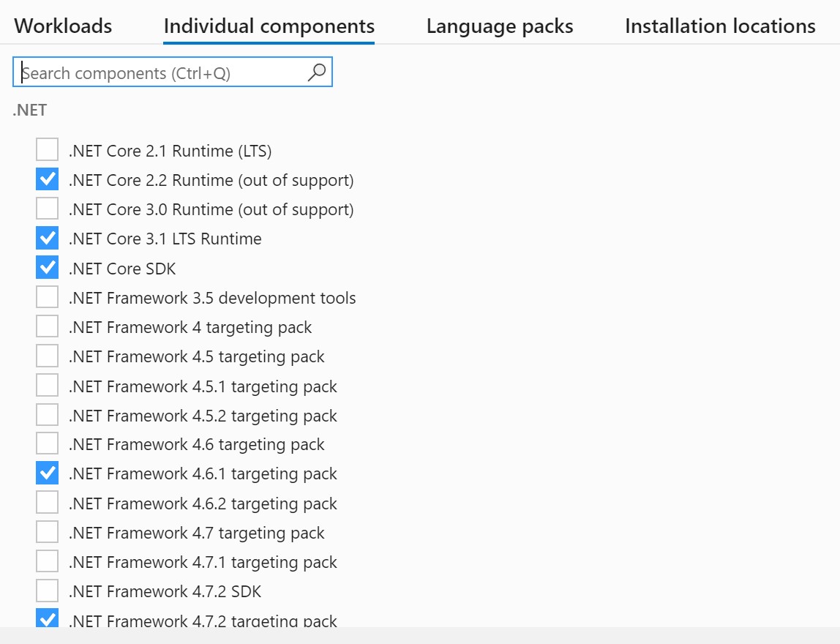
Task: Enable .NET Framework 4.6.2 targeting pack
Action: click(x=48, y=503)
